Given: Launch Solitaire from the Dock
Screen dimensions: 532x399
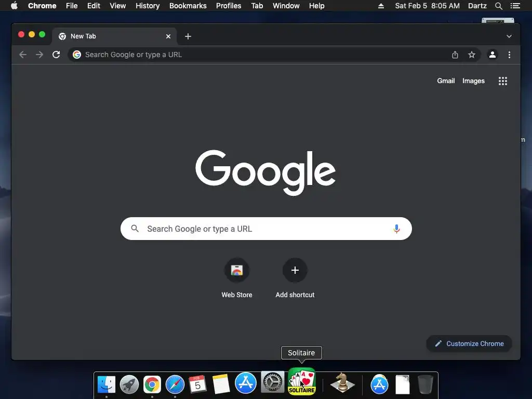Looking at the screenshot, I should click(302, 381).
